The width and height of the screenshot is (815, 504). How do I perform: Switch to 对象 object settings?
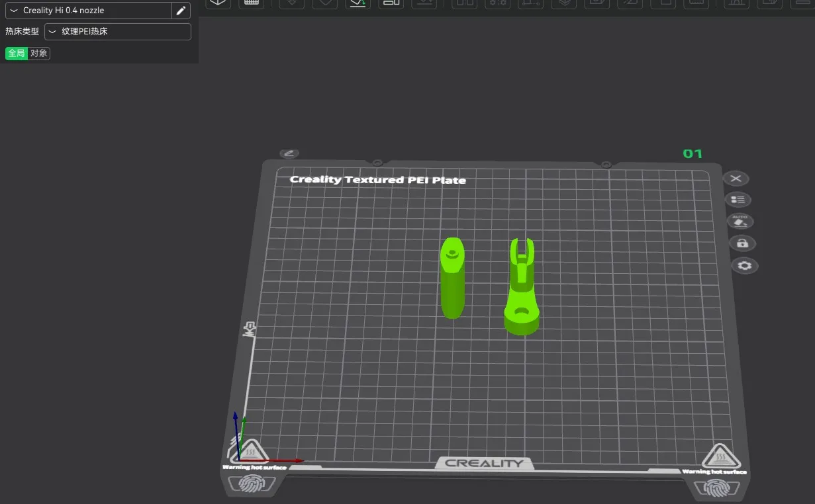(x=39, y=54)
